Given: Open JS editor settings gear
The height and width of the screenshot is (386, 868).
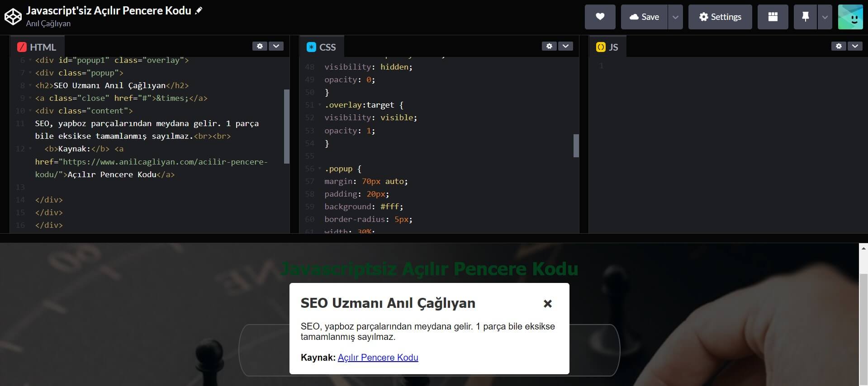Looking at the screenshot, I should (839, 46).
